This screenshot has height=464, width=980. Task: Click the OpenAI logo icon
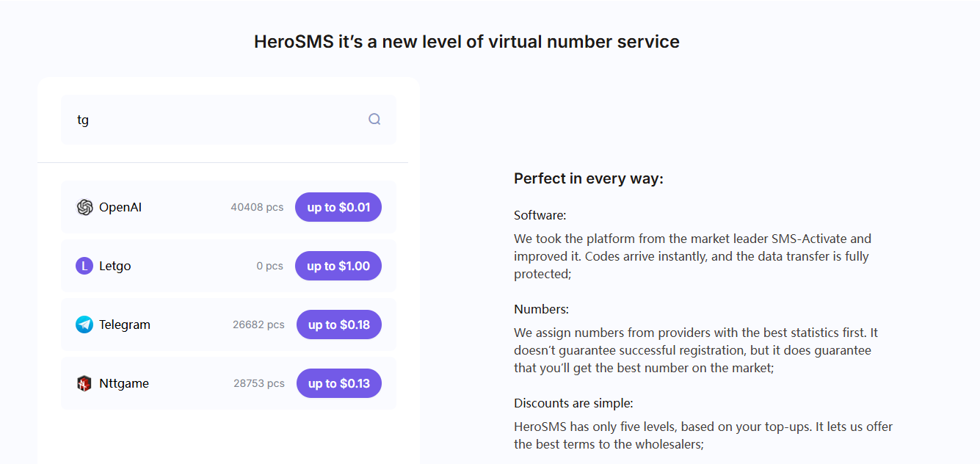(84, 207)
